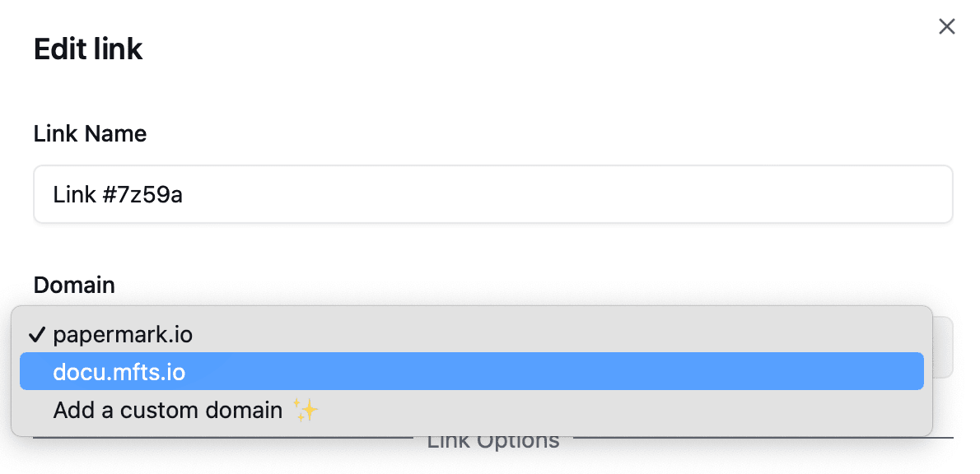980x474 pixels.
Task: Click the Link Options section label
Action: tap(492, 442)
